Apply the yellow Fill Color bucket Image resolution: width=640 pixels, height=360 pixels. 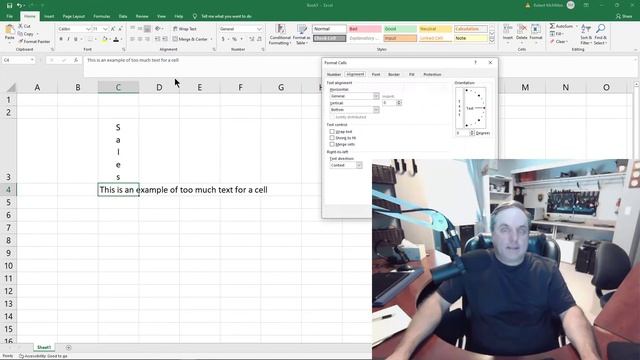coord(104,39)
